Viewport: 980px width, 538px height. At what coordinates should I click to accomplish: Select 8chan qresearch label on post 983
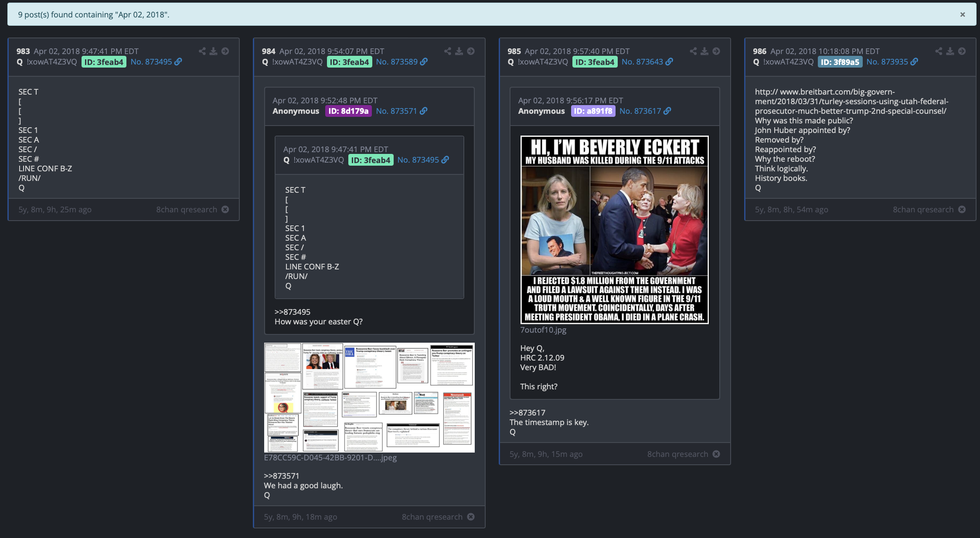pyautogui.click(x=187, y=210)
